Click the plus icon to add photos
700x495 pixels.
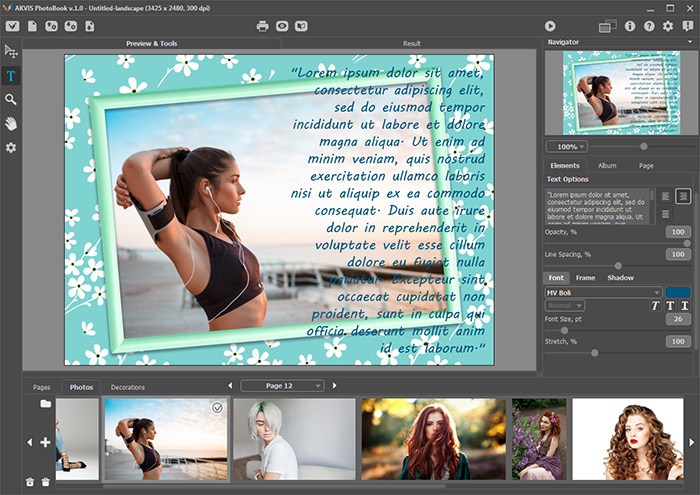[x=45, y=442]
